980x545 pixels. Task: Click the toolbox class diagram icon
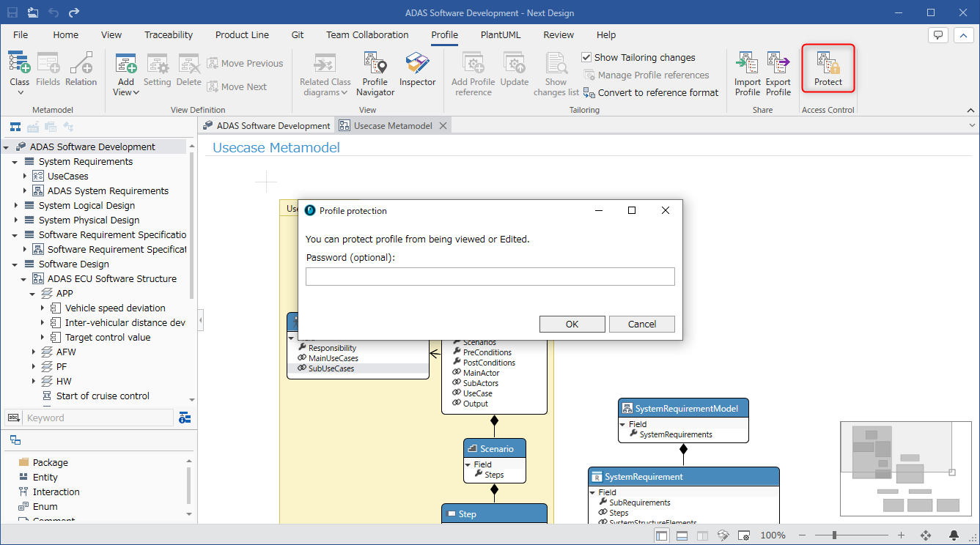coord(15,440)
